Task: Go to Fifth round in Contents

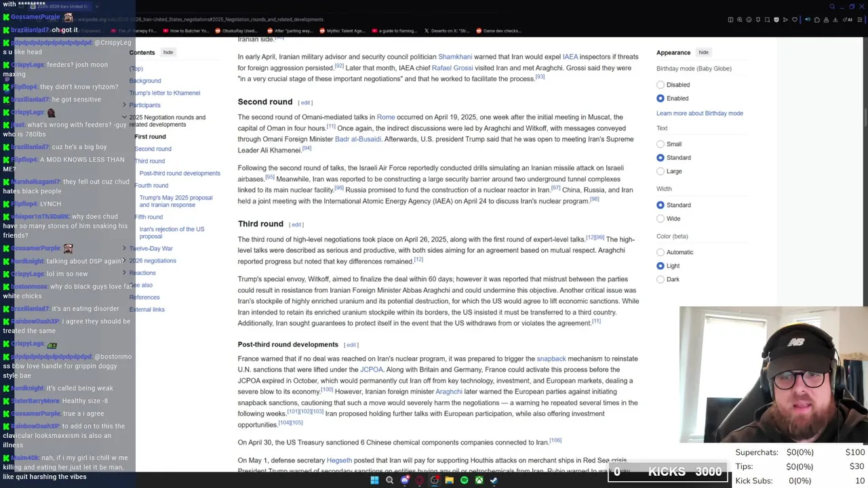Action: (x=149, y=217)
